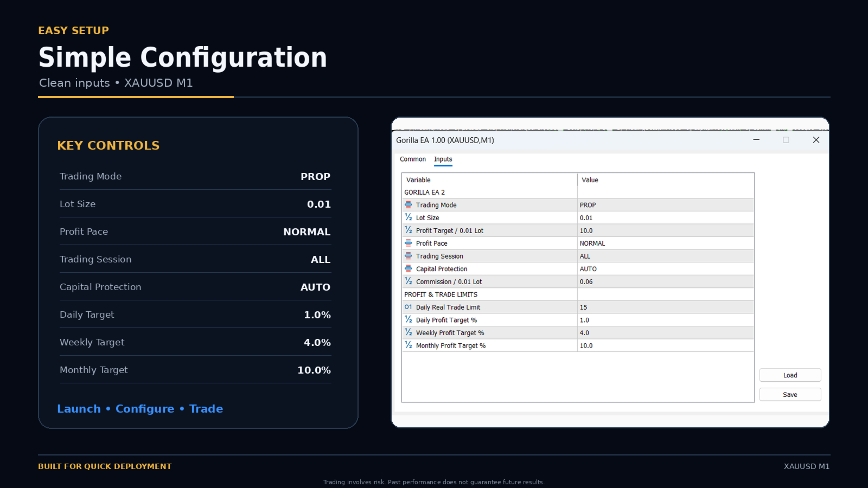Edit the Lot Size value 0.01
The width and height of the screenshot is (868, 488).
pos(666,218)
